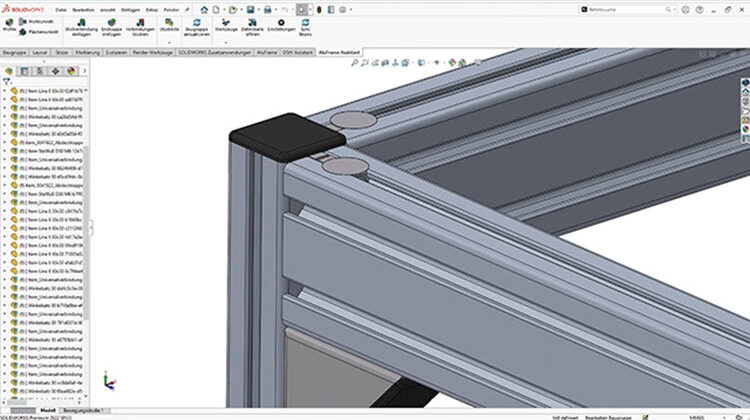750x420 pixels.
Task: Open the appearance color wheel tab in manager panel
Action: pos(71,71)
